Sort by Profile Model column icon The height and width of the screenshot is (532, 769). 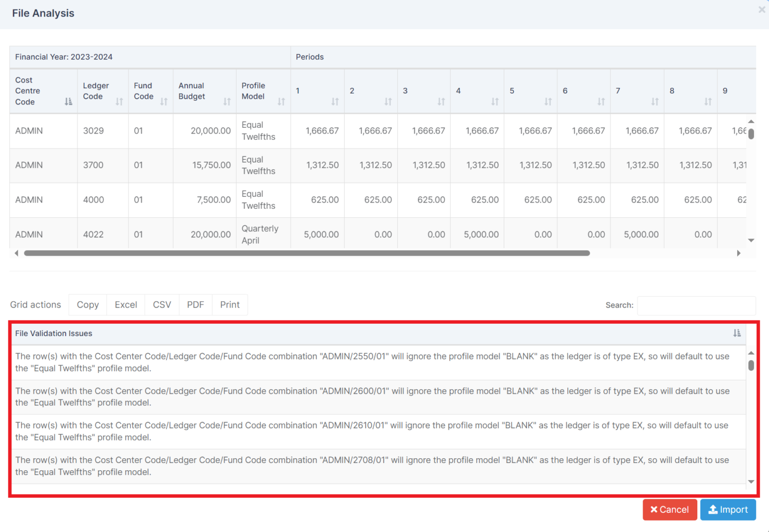pos(281,102)
